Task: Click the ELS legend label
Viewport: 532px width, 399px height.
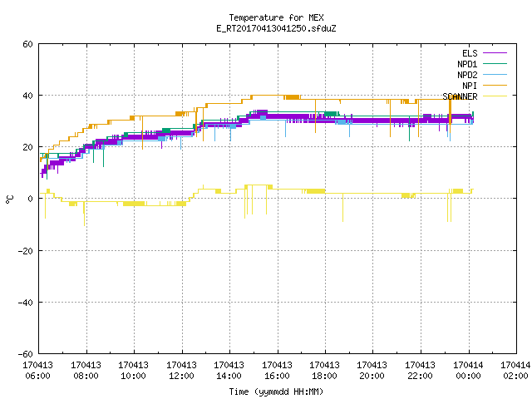Action: pos(470,53)
